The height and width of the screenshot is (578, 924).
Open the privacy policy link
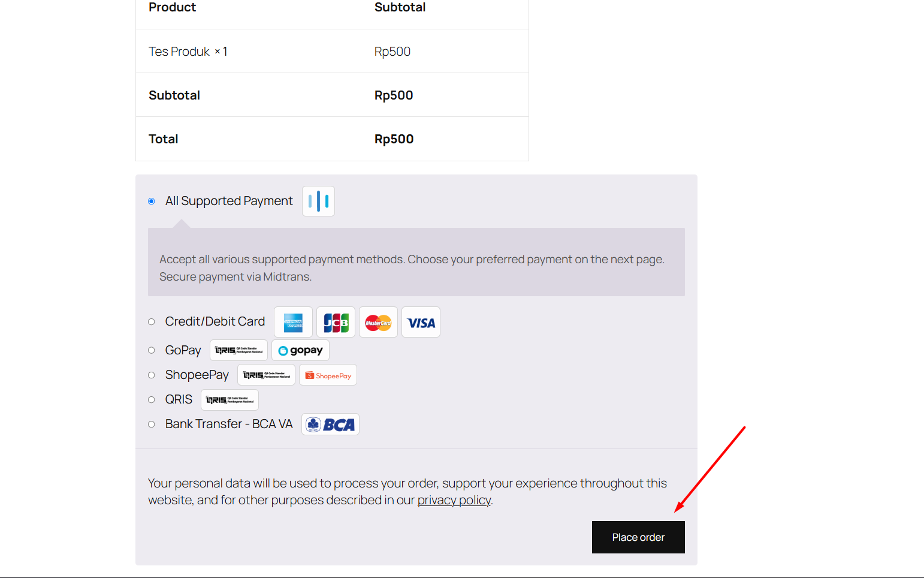point(454,500)
